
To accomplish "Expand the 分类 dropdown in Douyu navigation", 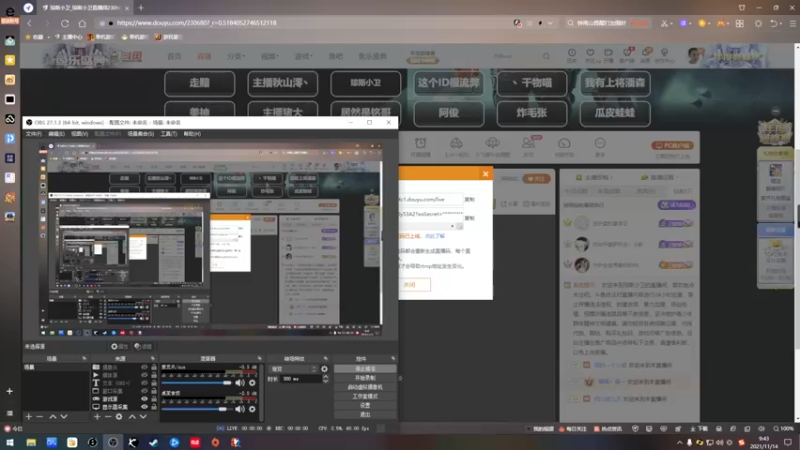I will pyautogui.click(x=236, y=56).
